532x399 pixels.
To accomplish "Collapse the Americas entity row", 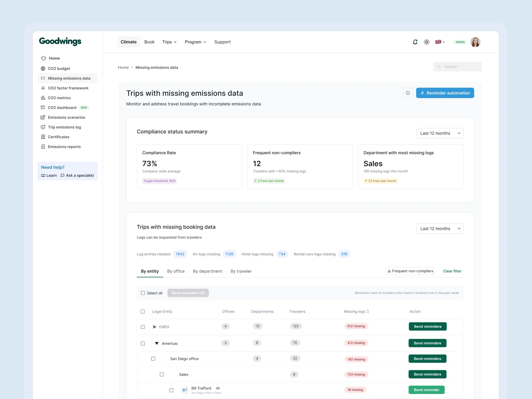I will click(x=157, y=343).
